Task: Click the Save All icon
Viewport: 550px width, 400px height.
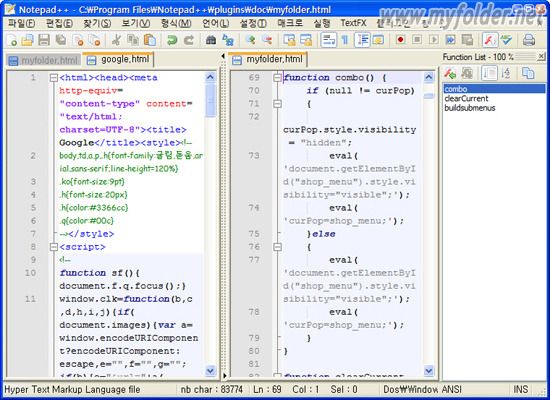Action: click(61, 40)
